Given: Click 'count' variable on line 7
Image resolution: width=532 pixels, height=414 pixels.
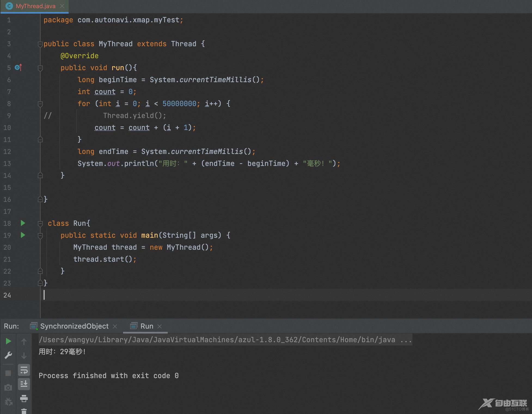Looking at the screenshot, I should pyautogui.click(x=105, y=92).
